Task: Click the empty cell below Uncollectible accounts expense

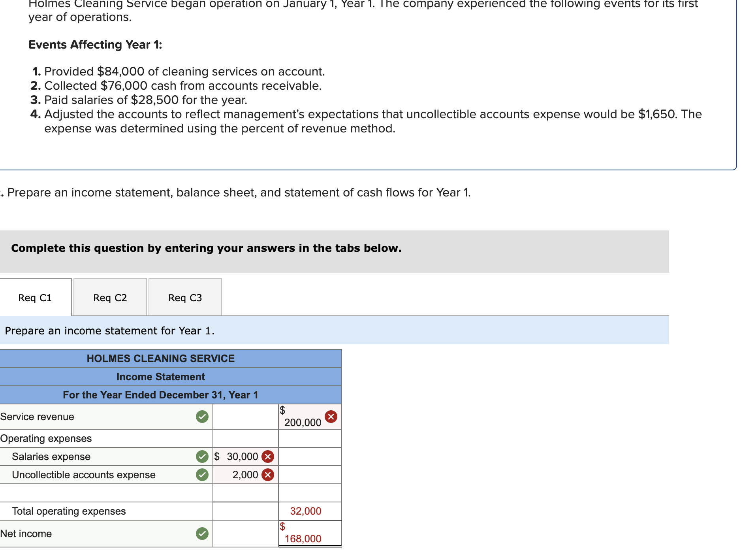Action: point(245,493)
